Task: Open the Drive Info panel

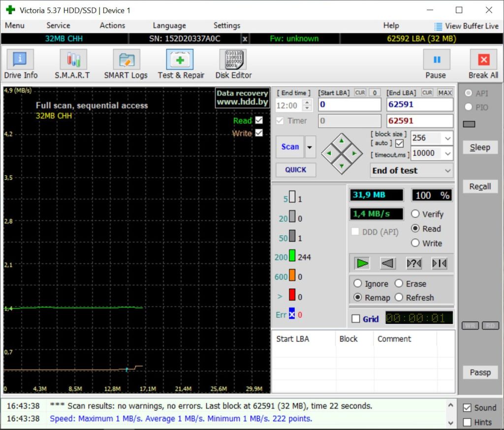Action: (x=20, y=64)
